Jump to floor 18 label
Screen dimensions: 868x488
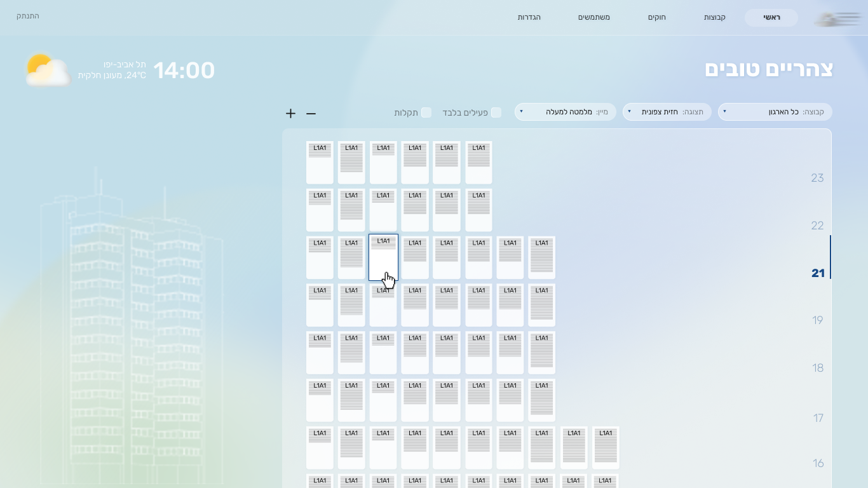coord(817,368)
